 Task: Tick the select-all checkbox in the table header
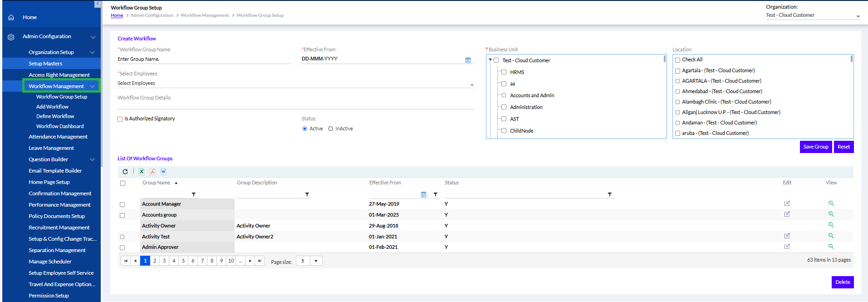coord(123,183)
